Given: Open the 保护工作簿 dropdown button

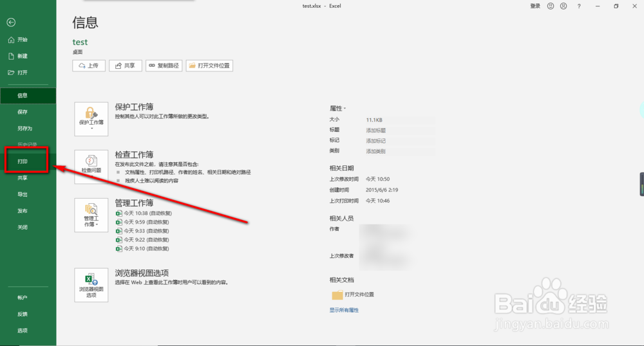Looking at the screenshot, I should 91,119.
